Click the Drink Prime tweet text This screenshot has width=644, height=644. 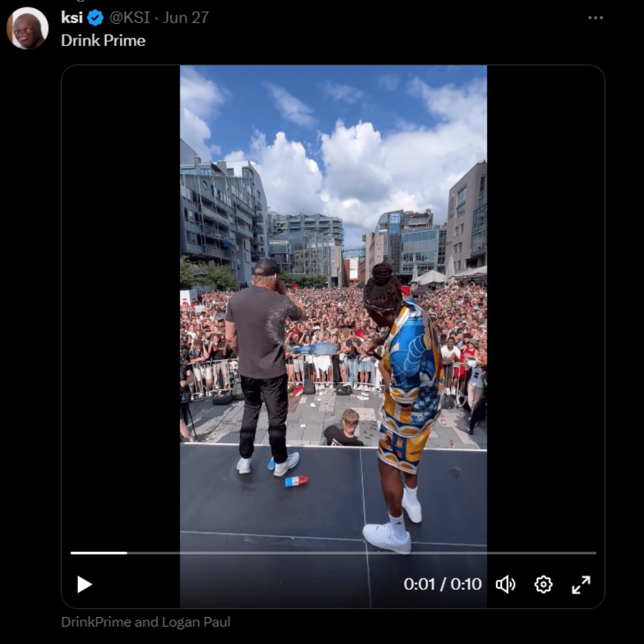click(103, 41)
